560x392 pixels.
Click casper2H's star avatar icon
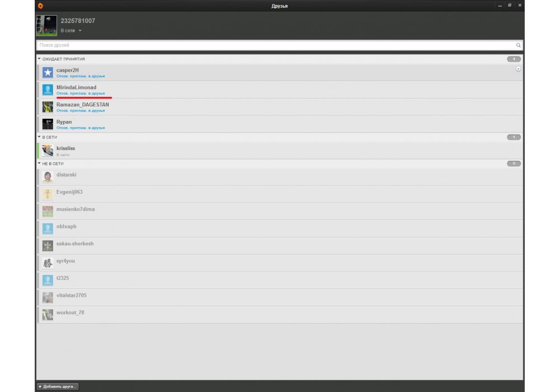pos(48,72)
